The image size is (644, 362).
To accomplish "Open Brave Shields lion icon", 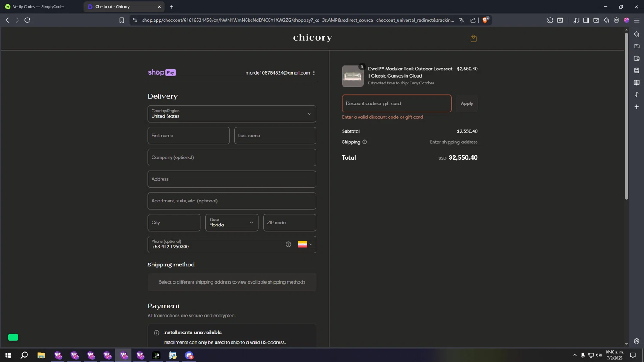I will tap(485, 20).
